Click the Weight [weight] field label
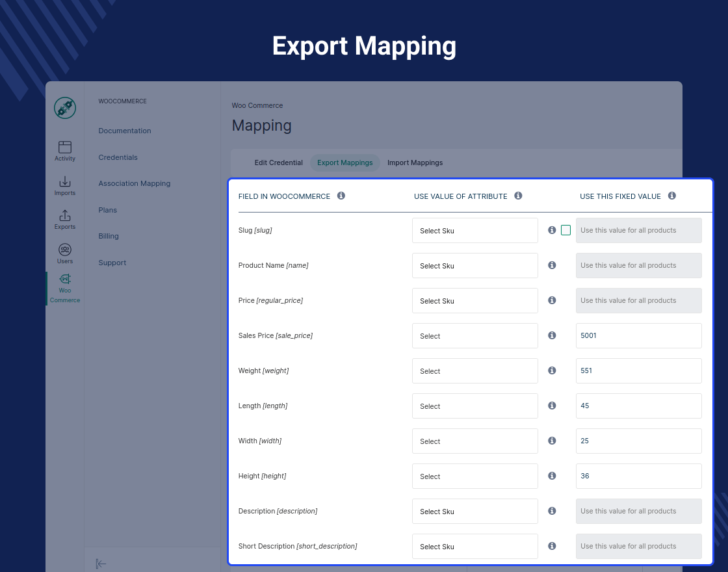This screenshot has height=572, width=728. pyautogui.click(x=264, y=370)
